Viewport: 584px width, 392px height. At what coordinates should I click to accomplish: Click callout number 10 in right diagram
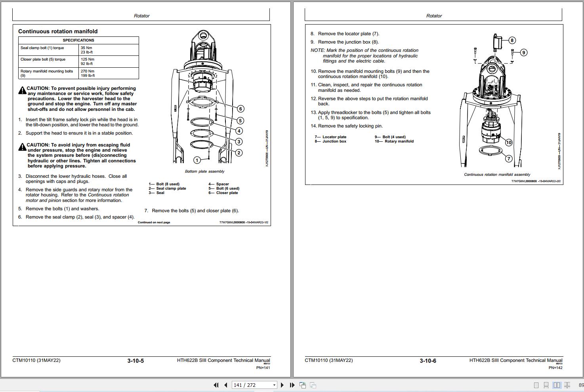[509, 143]
